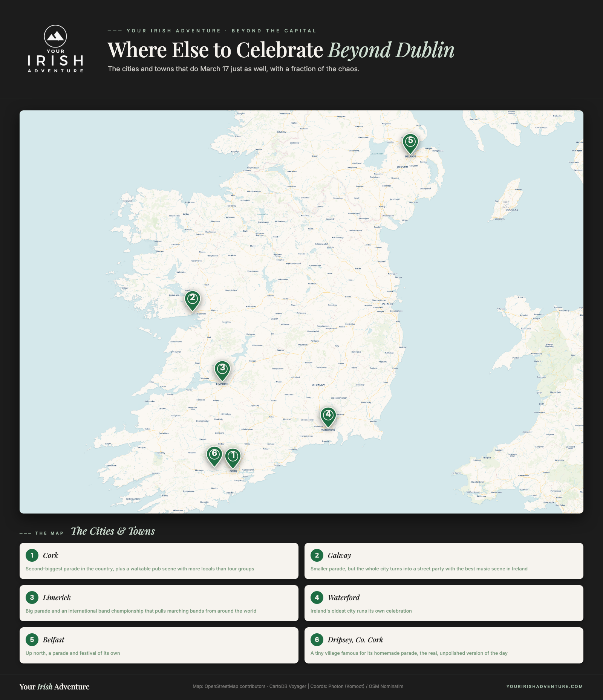Click the number 2 badge beside Galway
Image resolution: width=603 pixels, height=700 pixels.
tap(317, 555)
